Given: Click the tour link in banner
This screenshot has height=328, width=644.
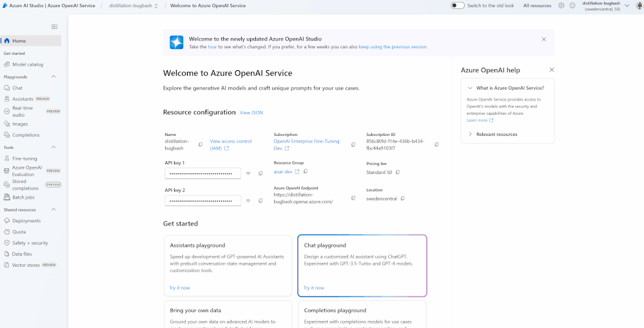Looking at the screenshot, I should point(212,47).
